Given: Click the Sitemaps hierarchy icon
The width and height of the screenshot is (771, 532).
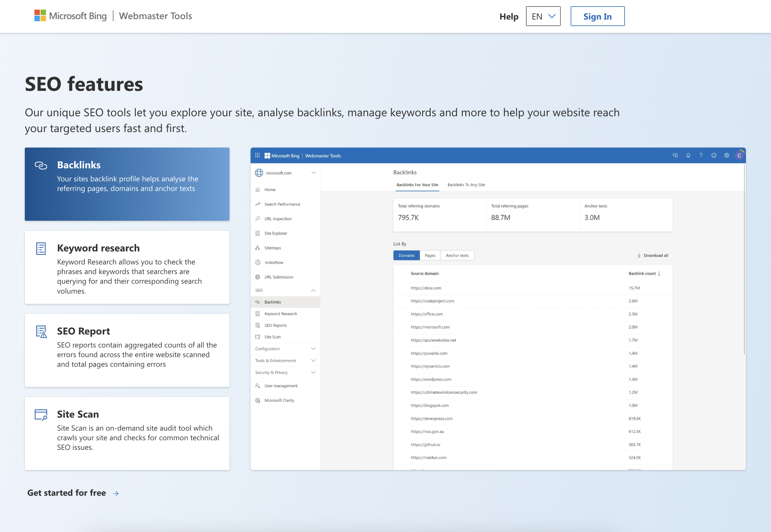Looking at the screenshot, I should pos(257,248).
